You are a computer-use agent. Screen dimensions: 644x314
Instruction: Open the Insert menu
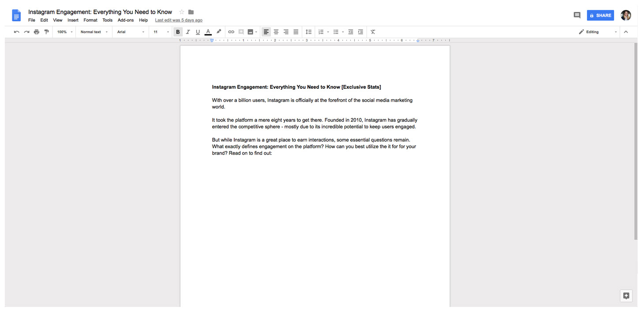click(73, 20)
